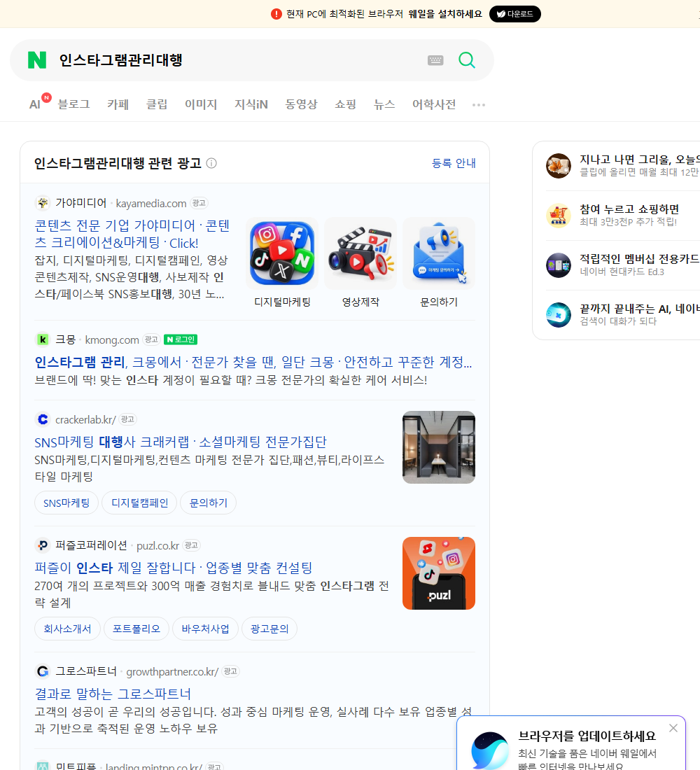Screen dimensions: 700x770
Task: Click the 회사소개서 chip button
Action: (x=67, y=629)
